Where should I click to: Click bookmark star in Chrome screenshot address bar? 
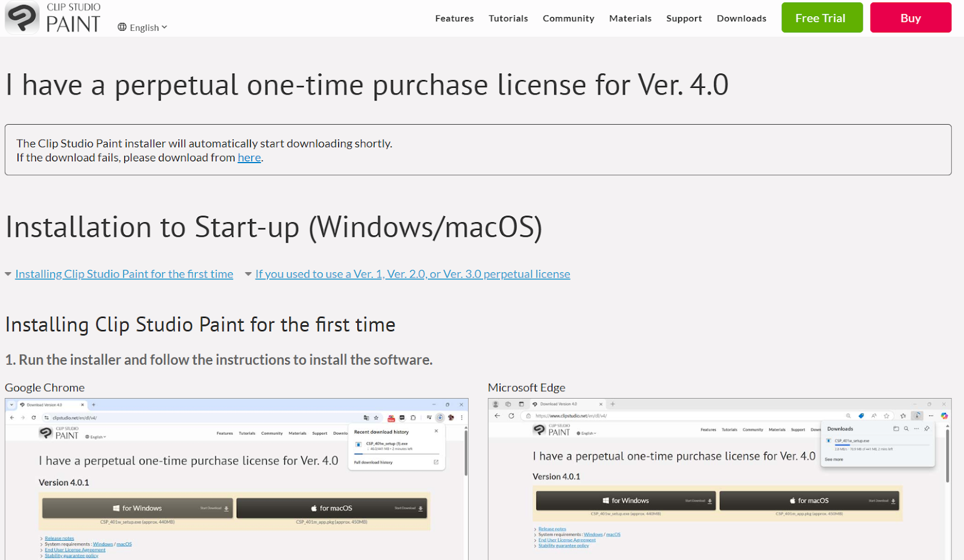coord(376,417)
